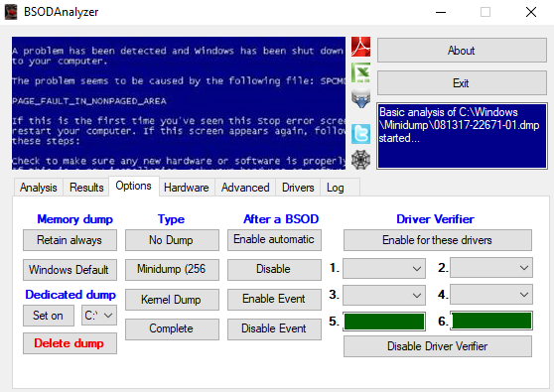Image resolution: width=554 pixels, height=392 pixels.
Task: Click the Set on button
Action: click(49, 316)
